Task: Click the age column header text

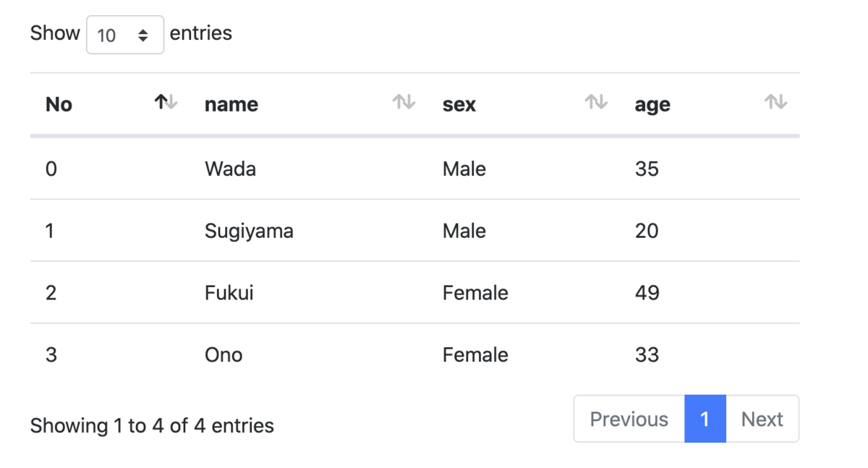Action: coord(652,106)
